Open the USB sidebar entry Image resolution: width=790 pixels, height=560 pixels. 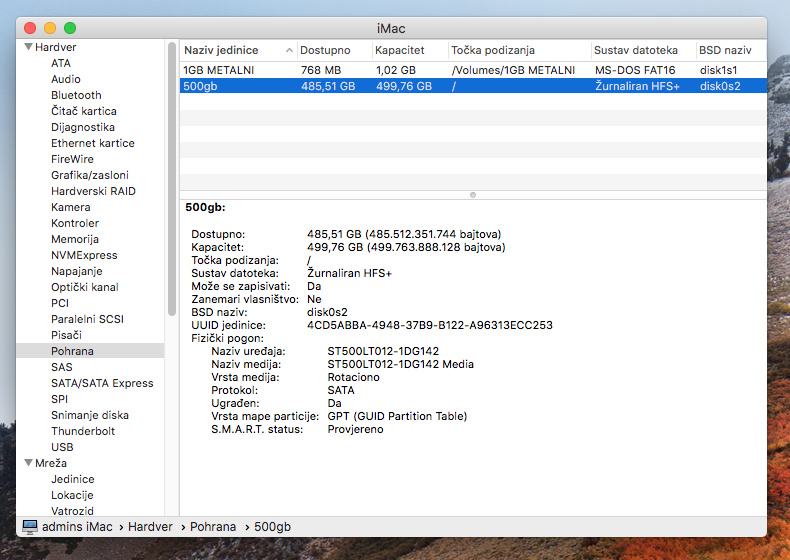click(x=62, y=447)
